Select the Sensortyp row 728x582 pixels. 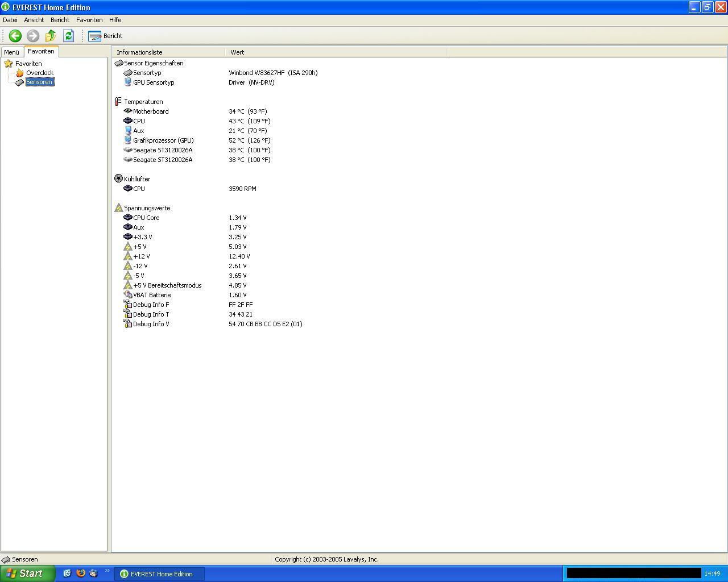pos(147,73)
